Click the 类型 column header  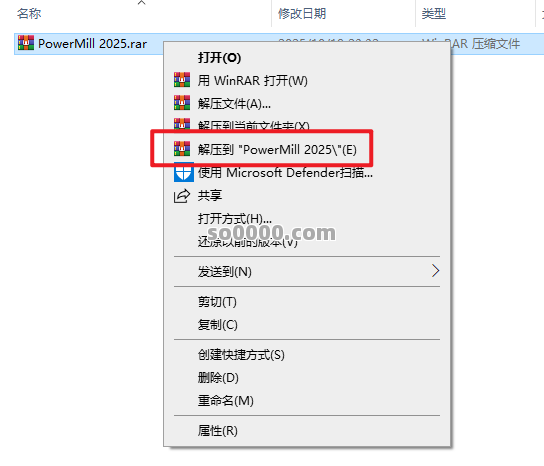[x=434, y=14]
